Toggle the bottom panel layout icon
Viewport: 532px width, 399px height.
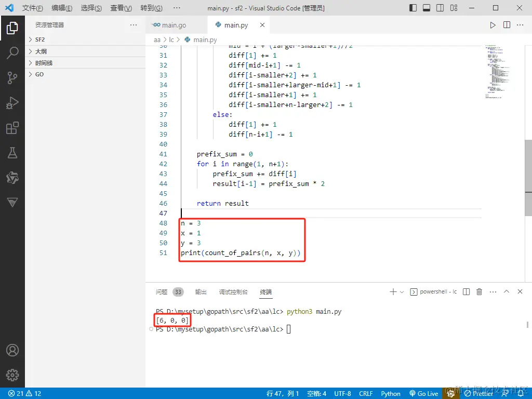pos(427,8)
